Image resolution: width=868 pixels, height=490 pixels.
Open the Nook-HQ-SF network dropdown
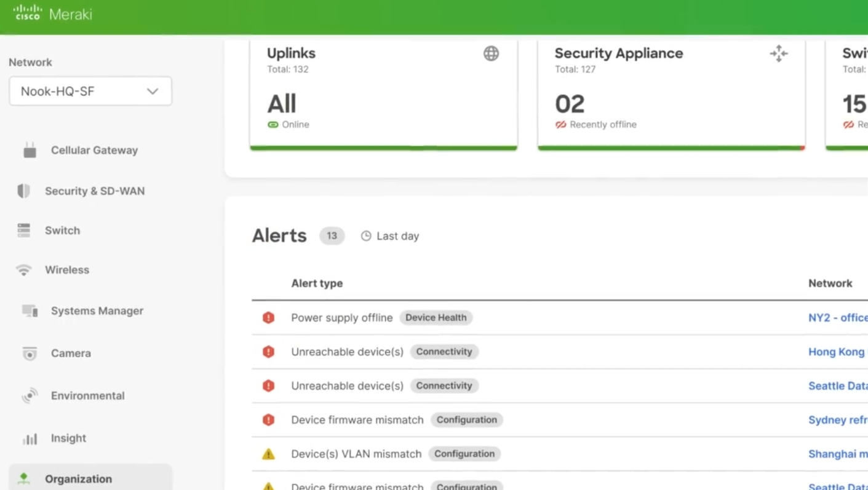coord(90,91)
